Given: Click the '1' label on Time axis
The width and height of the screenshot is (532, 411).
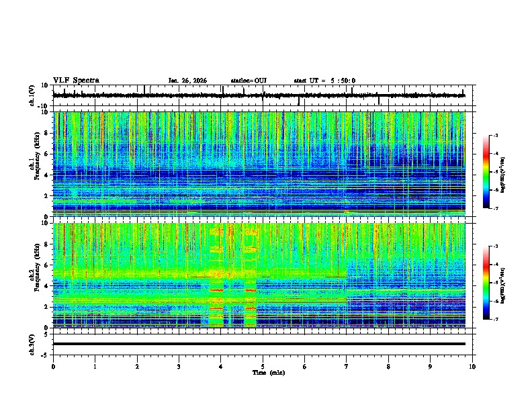Looking at the screenshot, I should point(95,367).
